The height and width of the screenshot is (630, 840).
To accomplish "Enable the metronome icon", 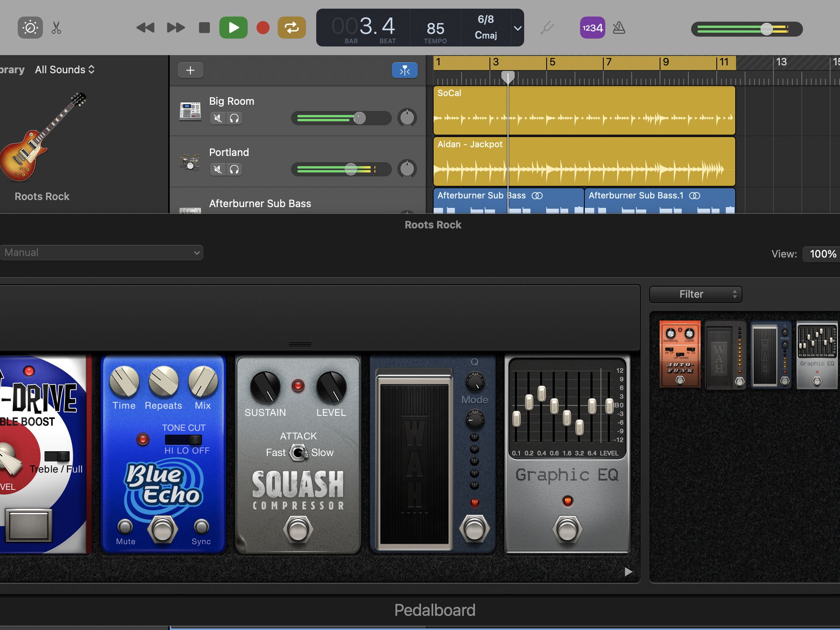I will 619,28.
